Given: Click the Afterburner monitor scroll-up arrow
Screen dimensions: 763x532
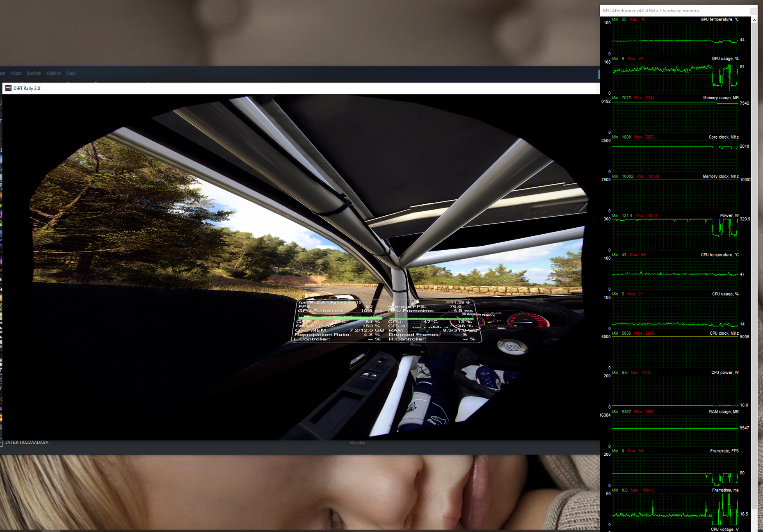Looking at the screenshot, I should tap(754, 20).
